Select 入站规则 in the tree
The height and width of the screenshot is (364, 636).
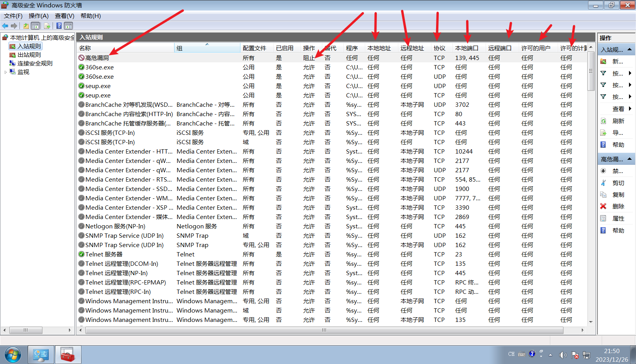29,46
